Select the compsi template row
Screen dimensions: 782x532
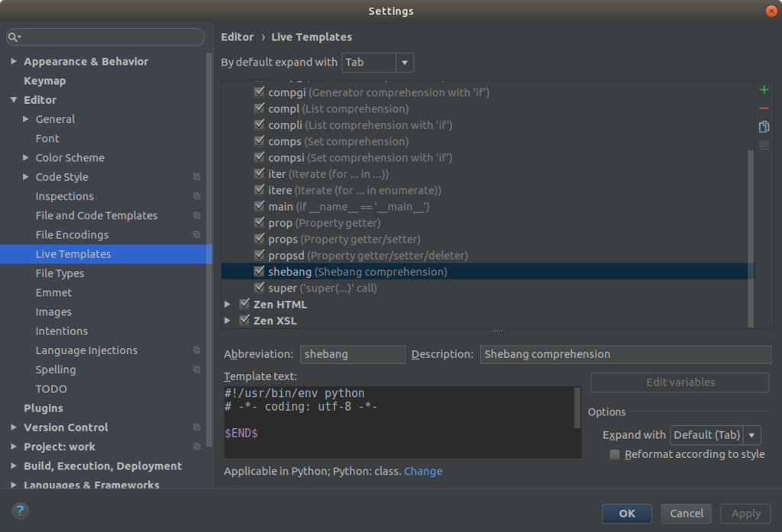tap(488, 157)
